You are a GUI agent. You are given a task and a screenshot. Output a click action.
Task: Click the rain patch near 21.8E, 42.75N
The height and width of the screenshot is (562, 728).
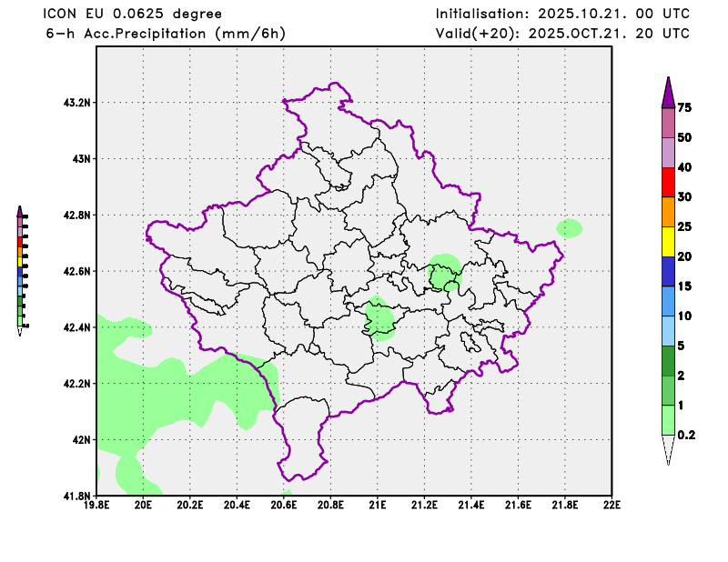[570, 228]
